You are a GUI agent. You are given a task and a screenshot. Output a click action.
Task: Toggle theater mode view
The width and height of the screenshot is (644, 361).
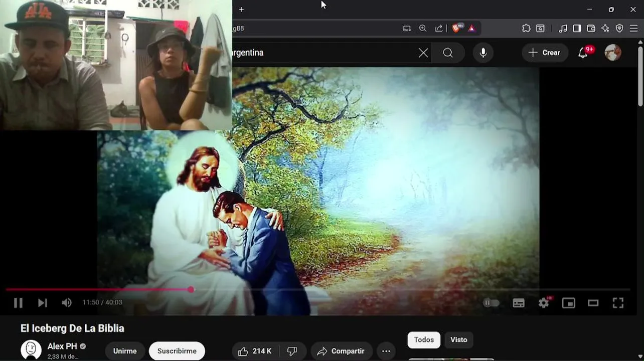click(593, 303)
